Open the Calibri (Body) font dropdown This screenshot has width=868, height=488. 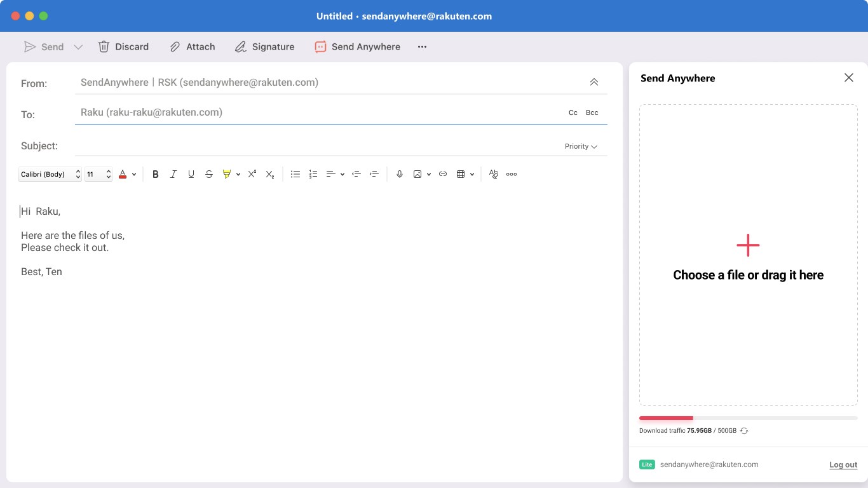(50, 174)
